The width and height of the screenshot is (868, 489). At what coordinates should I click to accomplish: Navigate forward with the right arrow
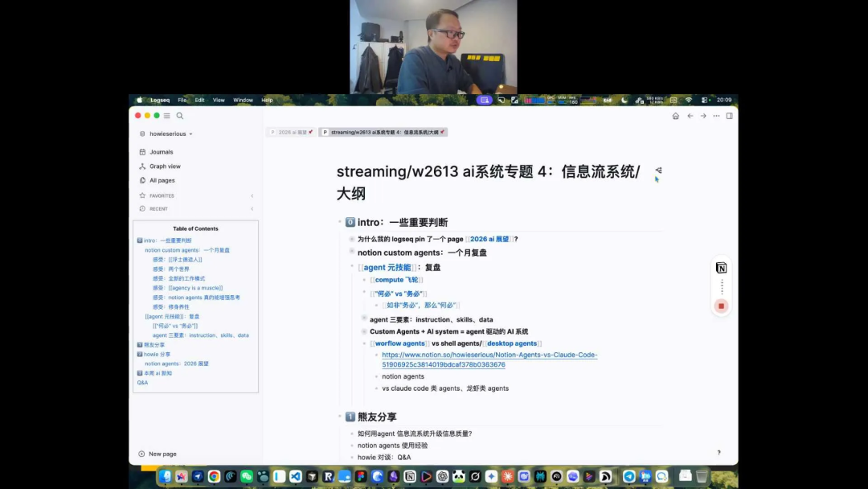703,116
